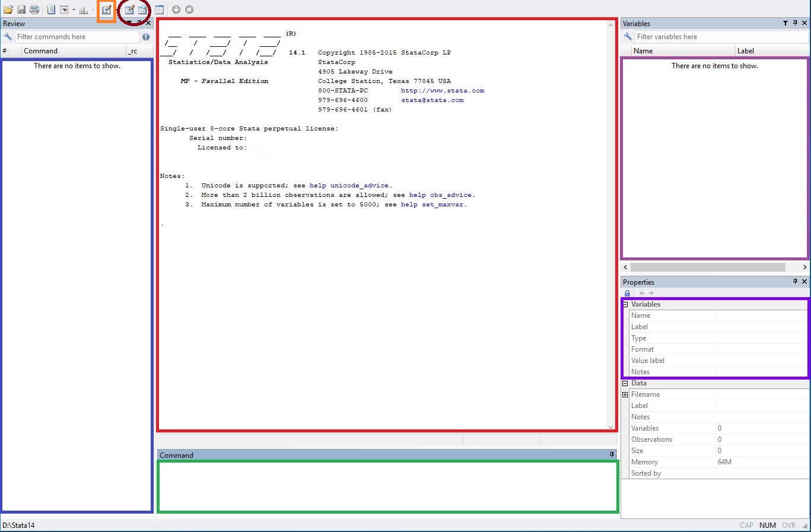Open the dropdown arrow beside the Viewer icon

[74, 9]
